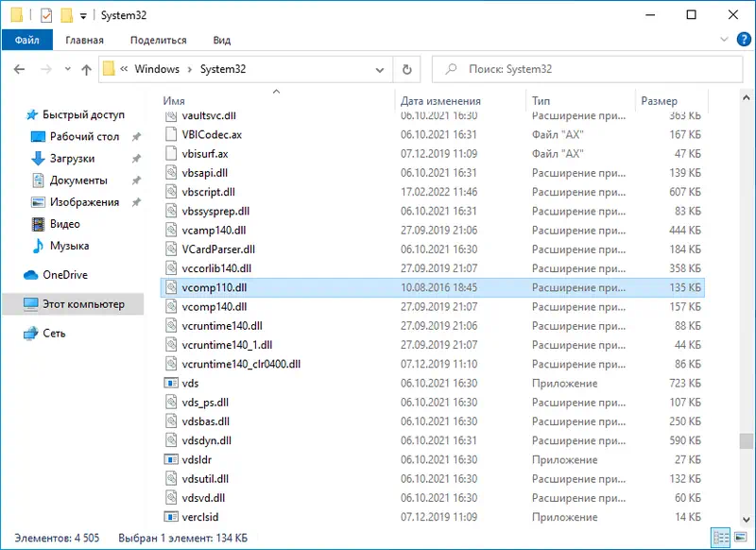The width and height of the screenshot is (756, 550).
Task: Click the Back navigation arrow
Action: 19,69
